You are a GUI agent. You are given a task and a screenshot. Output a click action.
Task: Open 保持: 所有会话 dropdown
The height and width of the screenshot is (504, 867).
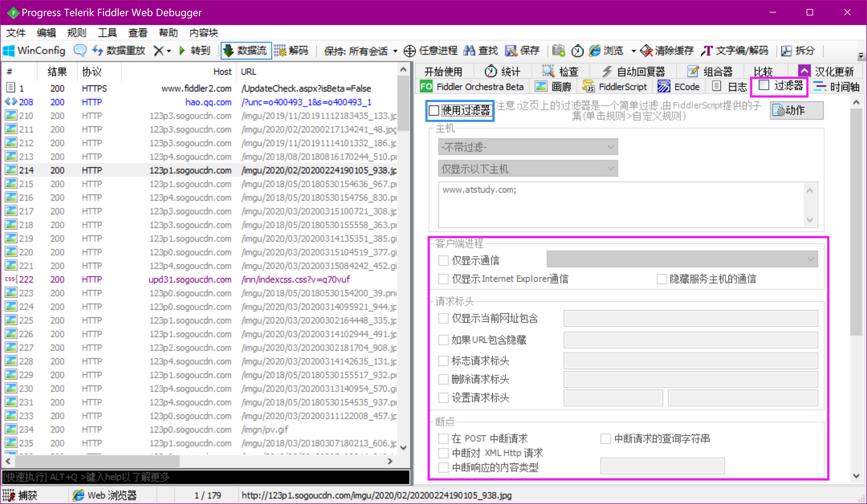(x=360, y=51)
